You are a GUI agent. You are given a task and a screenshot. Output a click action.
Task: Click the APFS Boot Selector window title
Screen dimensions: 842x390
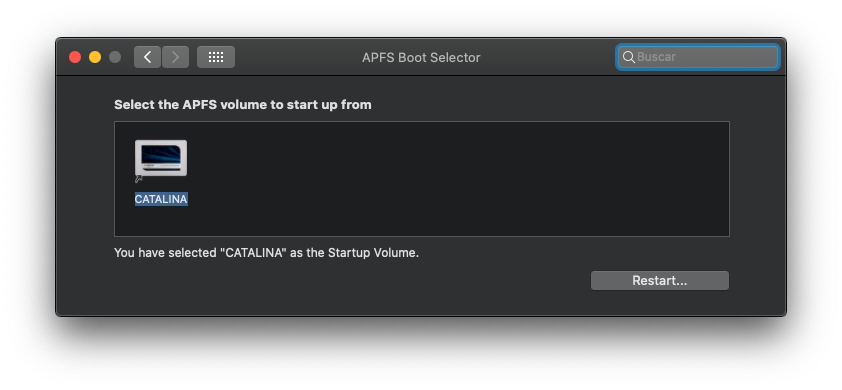[x=421, y=57]
